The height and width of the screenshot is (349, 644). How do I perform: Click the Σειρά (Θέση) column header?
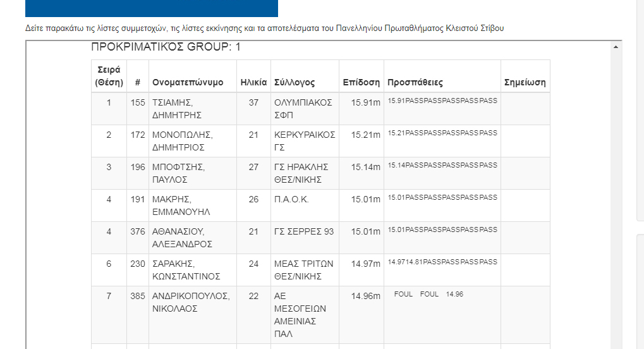pos(109,76)
